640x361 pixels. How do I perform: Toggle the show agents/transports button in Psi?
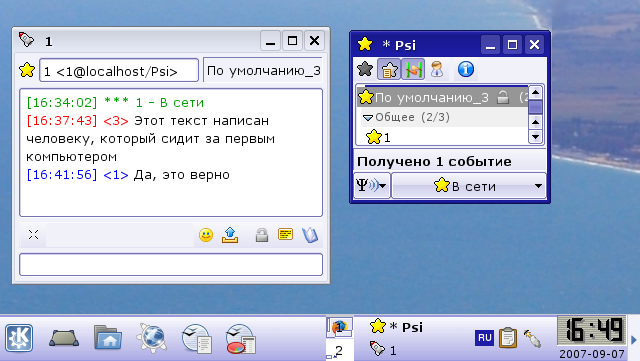(x=413, y=69)
